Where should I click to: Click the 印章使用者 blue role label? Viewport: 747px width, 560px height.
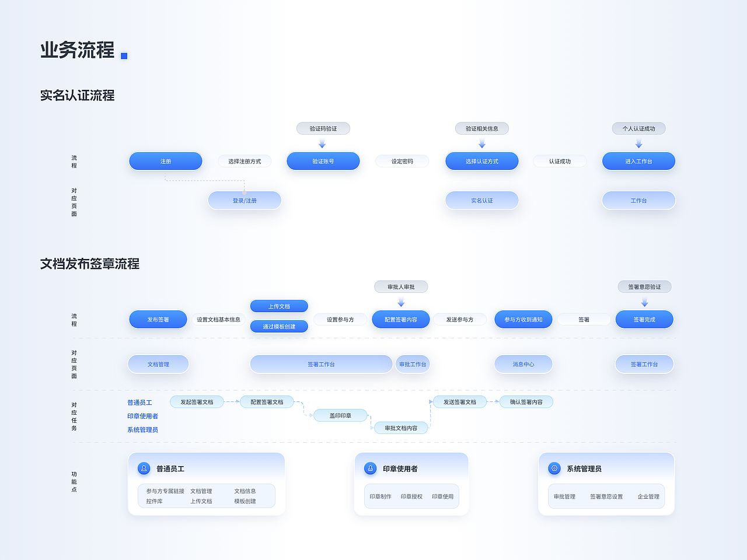tap(142, 415)
